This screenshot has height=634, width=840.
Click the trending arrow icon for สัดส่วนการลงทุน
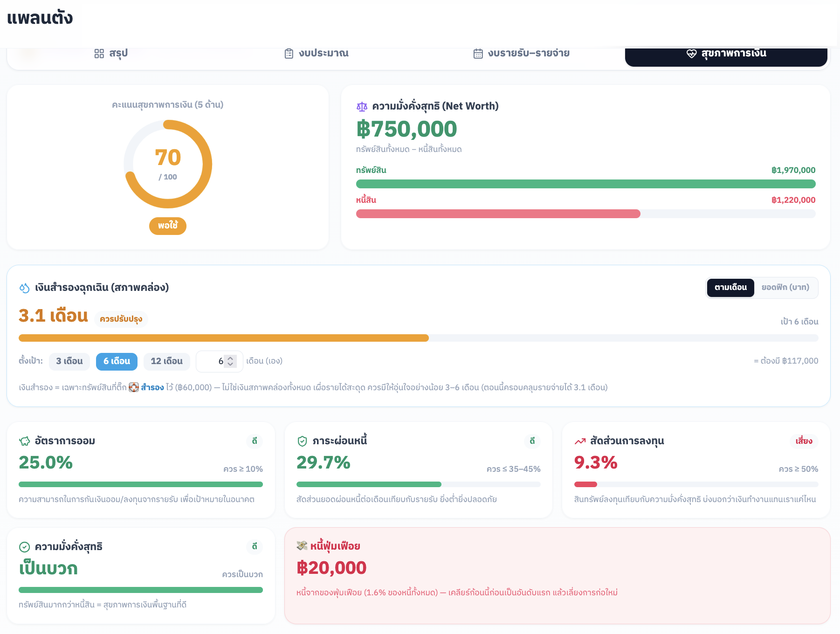click(580, 441)
